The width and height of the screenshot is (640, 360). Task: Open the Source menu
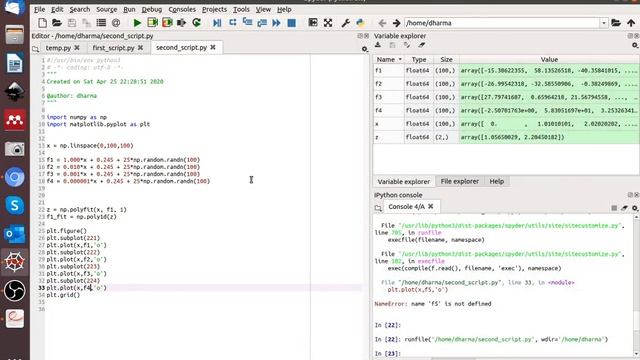(x=107, y=9)
